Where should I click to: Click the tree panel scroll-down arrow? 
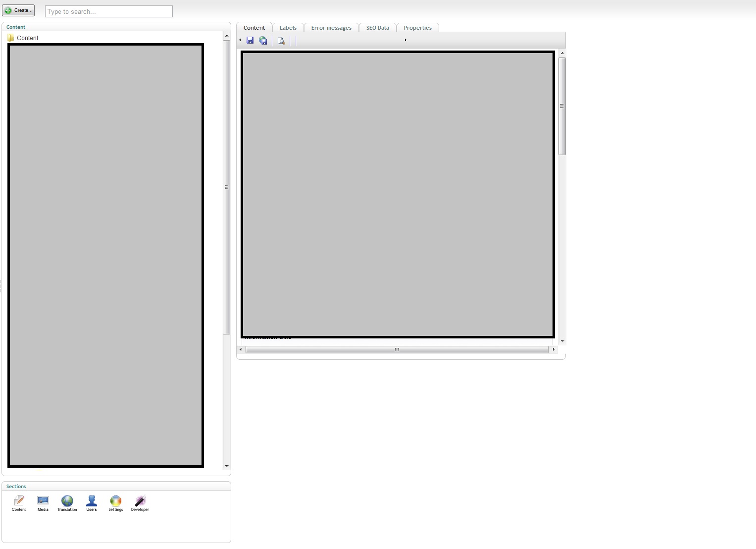(227, 466)
